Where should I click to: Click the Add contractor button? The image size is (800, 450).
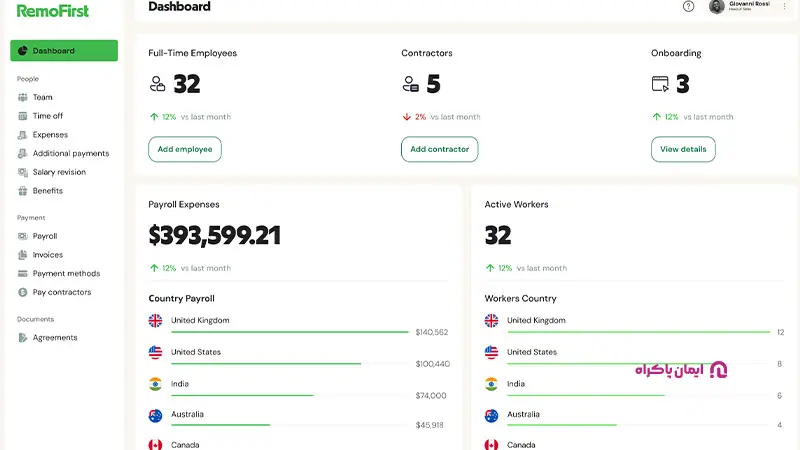tap(439, 149)
